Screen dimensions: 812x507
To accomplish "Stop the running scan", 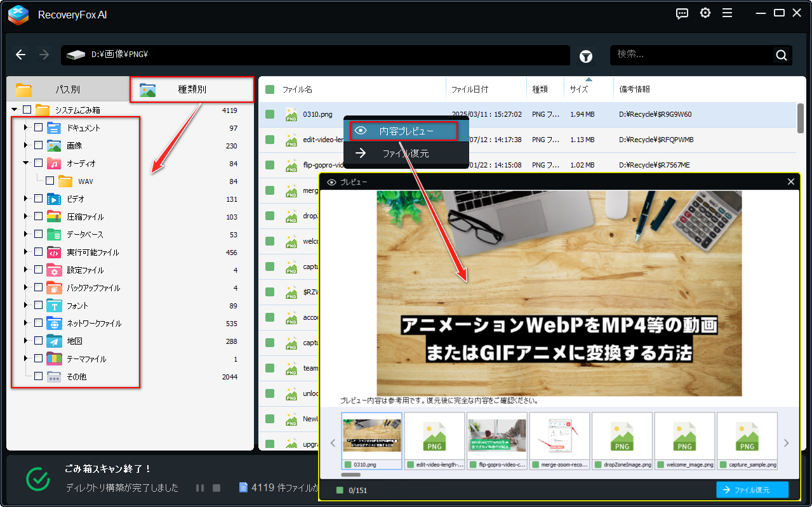I will pyautogui.click(x=215, y=488).
